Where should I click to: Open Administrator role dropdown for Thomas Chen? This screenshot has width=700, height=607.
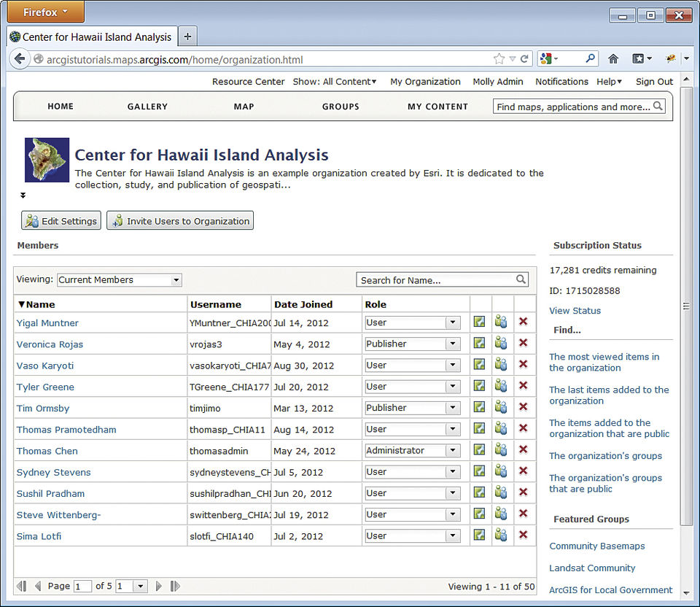point(413,451)
